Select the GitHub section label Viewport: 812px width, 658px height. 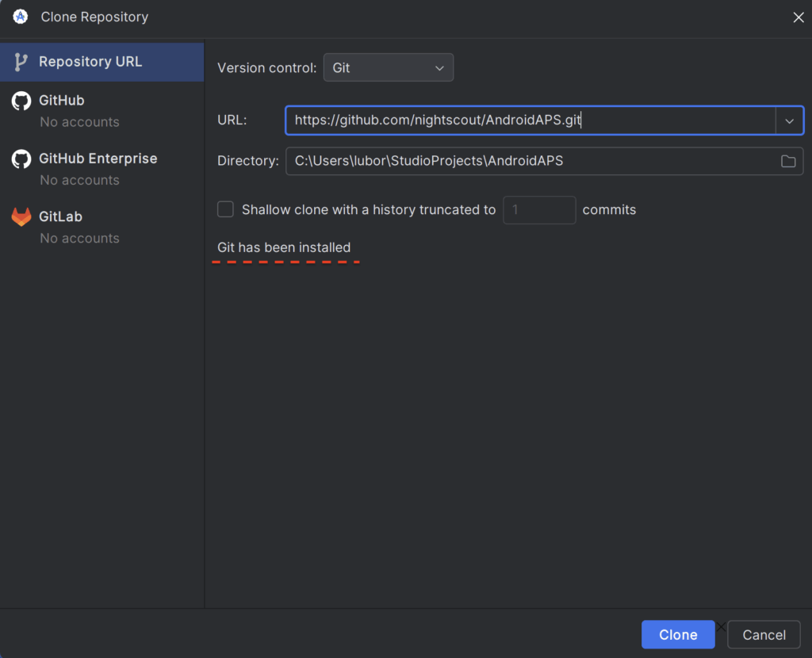62,101
